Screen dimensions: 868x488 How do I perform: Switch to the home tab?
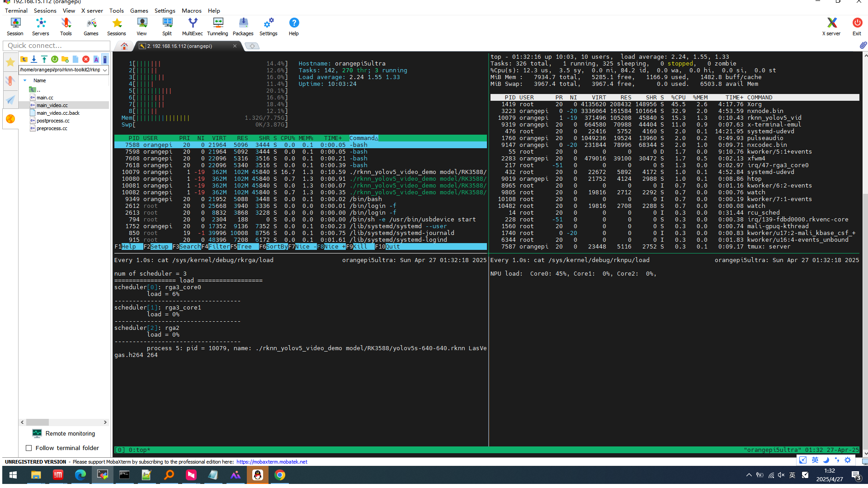124,46
